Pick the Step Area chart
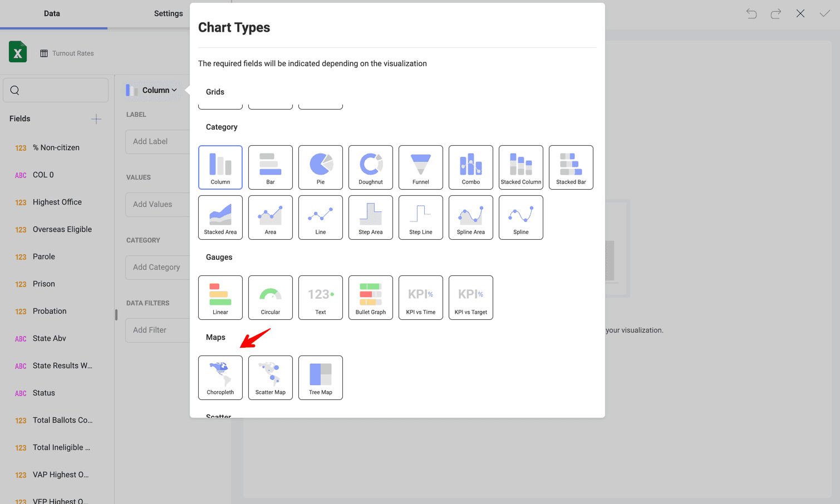 coord(371,218)
